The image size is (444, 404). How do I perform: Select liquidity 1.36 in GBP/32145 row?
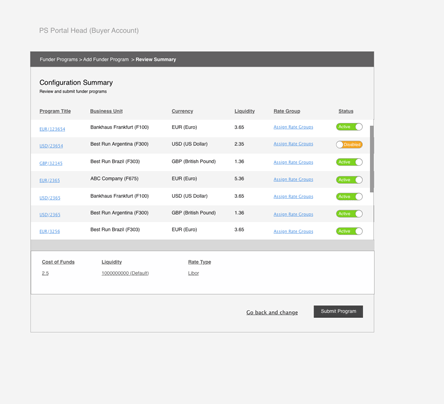[239, 161]
